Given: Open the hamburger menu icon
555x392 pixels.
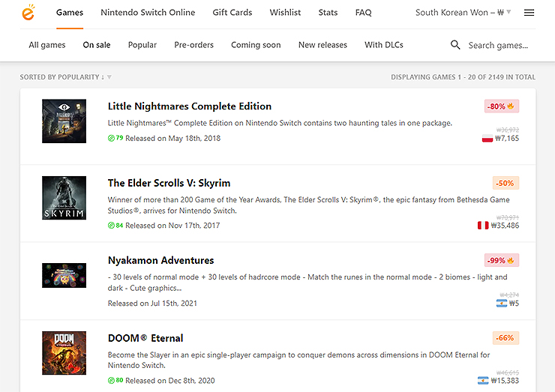Looking at the screenshot, I should (x=529, y=13).
